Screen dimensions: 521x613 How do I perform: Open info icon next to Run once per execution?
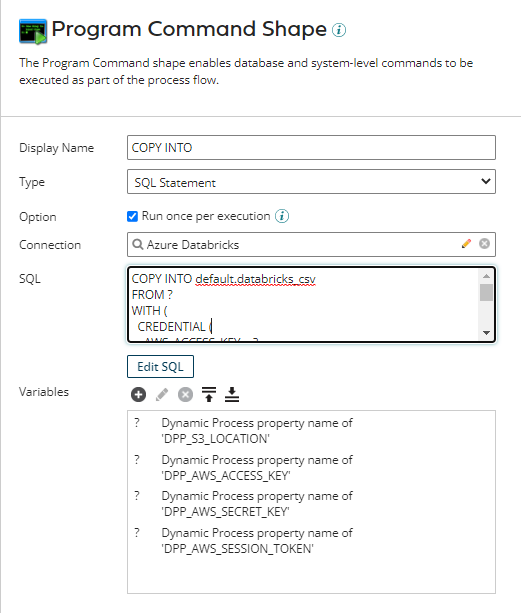[x=282, y=216]
